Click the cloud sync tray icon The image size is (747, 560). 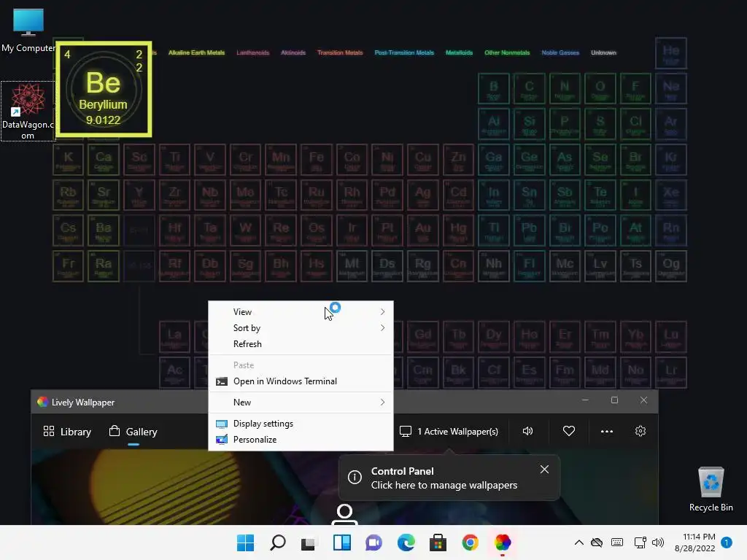pos(597,542)
